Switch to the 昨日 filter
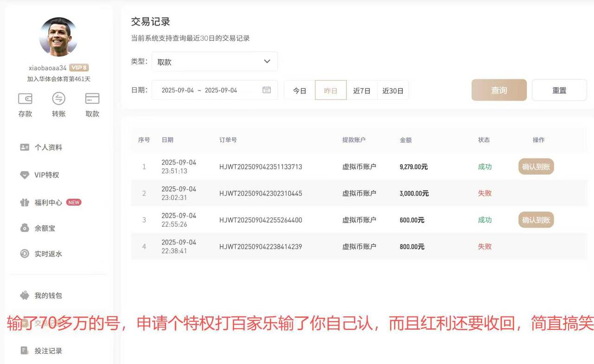The height and width of the screenshot is (364, 594). pyautogui.click(x=330, y=90)
